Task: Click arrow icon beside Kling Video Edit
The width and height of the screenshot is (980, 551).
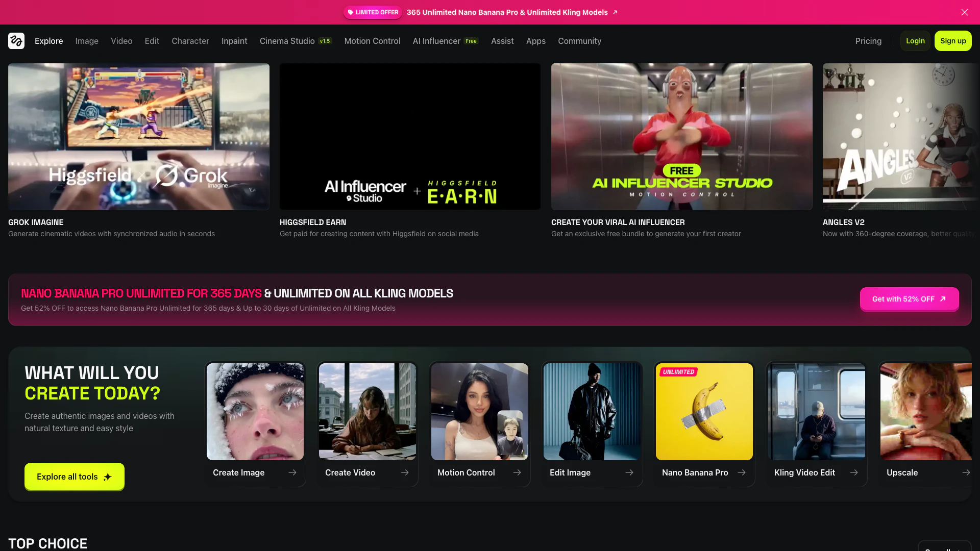Action: click(x=854, y=472)
